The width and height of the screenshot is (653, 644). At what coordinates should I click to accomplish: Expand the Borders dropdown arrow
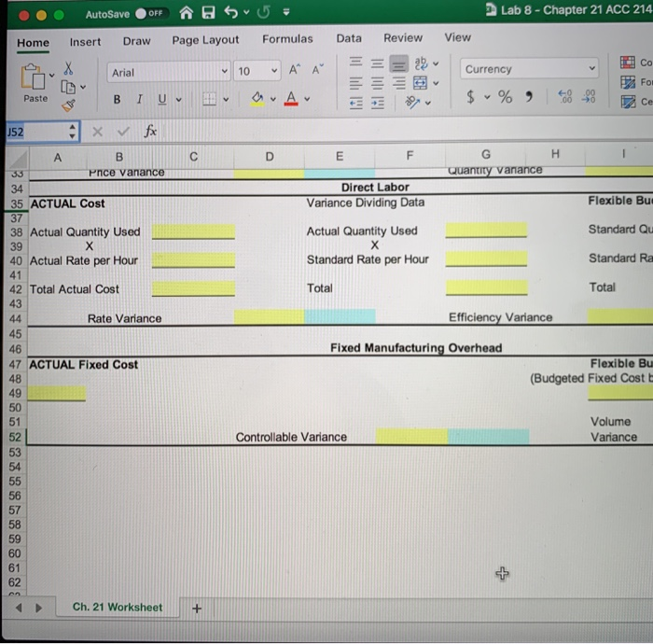pyautogui.click(x=226, y=99)
